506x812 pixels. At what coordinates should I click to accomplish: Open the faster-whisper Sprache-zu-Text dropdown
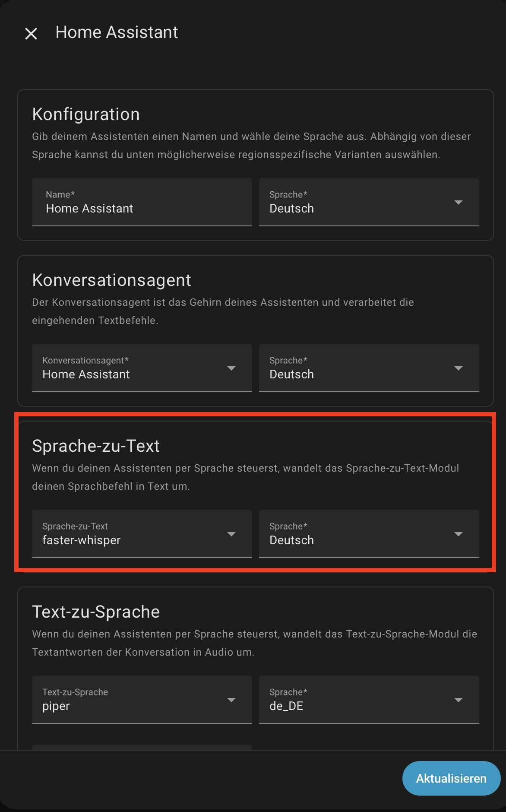[x=142, y=534]
